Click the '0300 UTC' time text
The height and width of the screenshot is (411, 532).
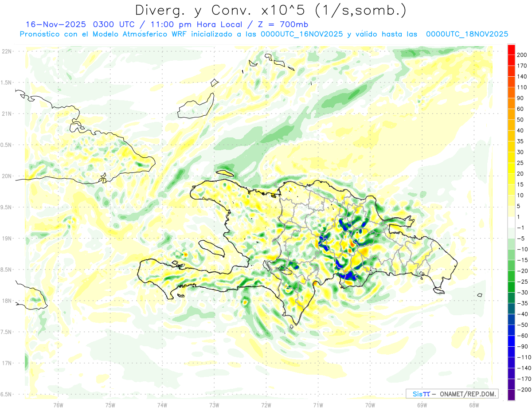pos(114,24)
